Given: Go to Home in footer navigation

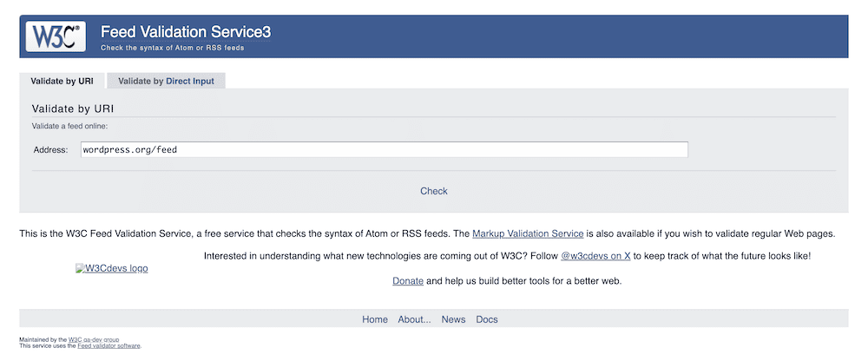Looking at the screenshot, I should (375, 319).
